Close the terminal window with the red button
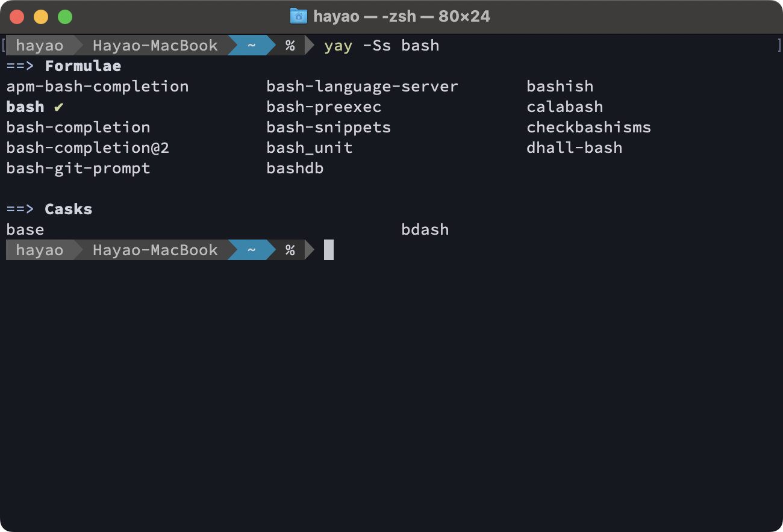This screenshot has height=532, width=783. pyautogui.click(x=17, y=17)
